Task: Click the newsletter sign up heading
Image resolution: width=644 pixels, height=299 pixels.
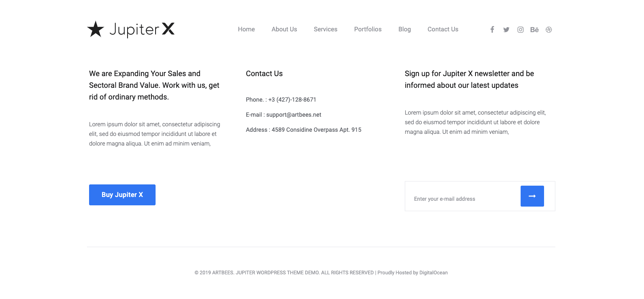Action: click(x=469, y=79)
